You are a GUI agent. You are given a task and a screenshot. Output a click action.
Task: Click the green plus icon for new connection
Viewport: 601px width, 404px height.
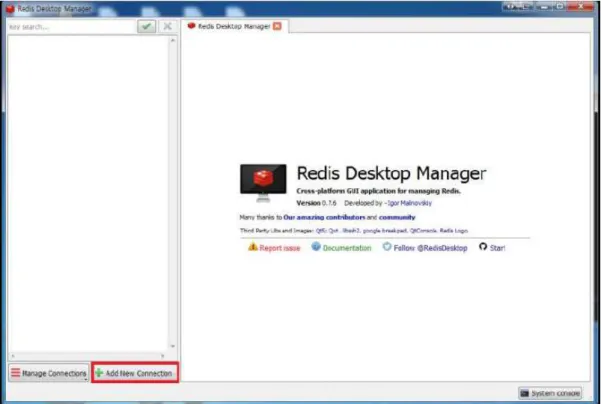(99, 373)
